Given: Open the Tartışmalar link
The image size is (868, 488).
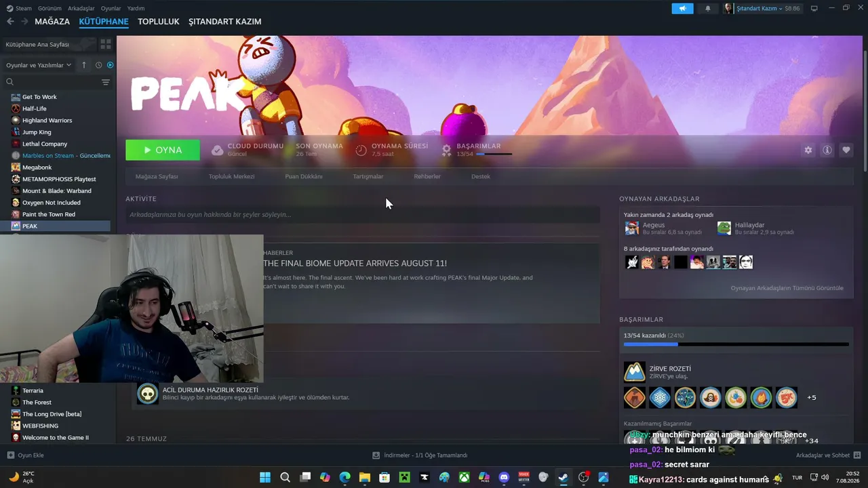Looking at the screenshot, I should point(368,176).
